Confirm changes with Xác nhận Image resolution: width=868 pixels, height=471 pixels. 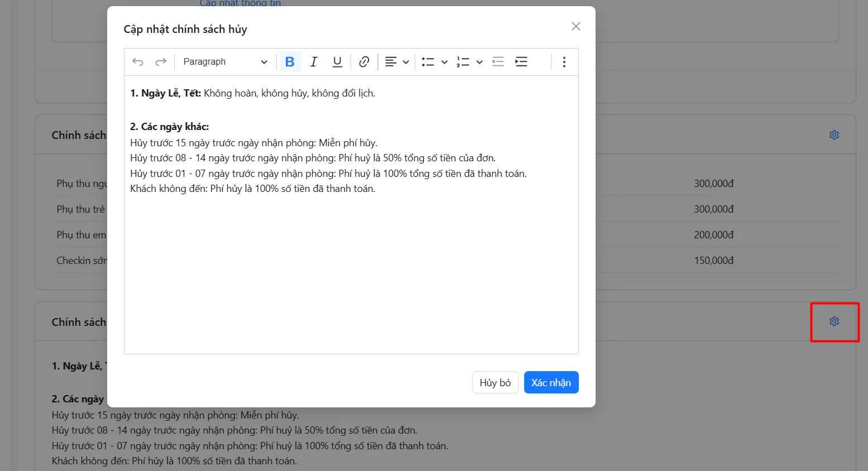551,382
